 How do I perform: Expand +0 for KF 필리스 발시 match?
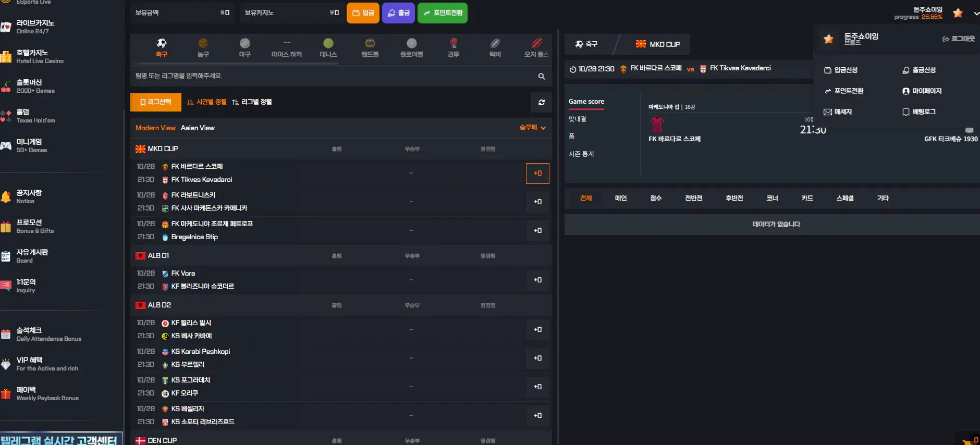click(x=537, y=330)
